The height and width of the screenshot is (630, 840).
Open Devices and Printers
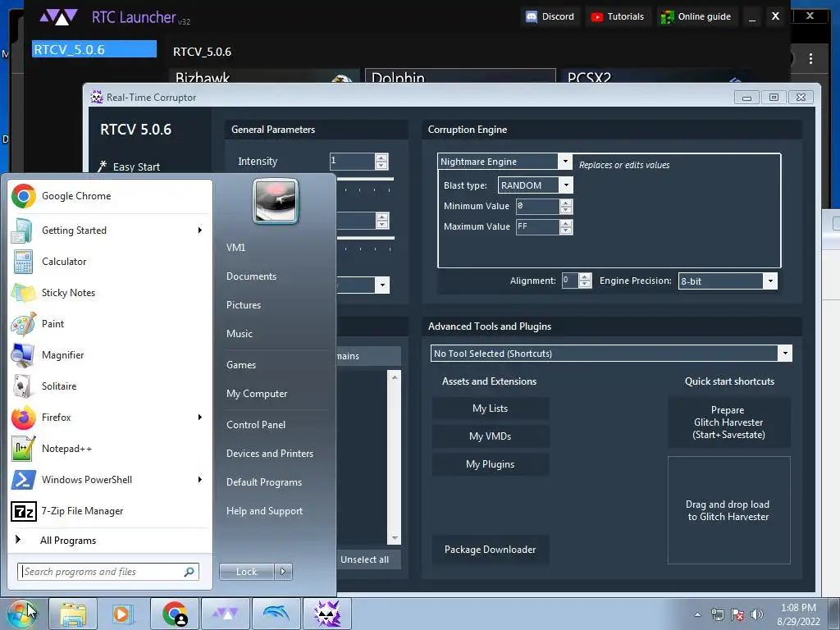pyautogui.click(x=270, y=453)
